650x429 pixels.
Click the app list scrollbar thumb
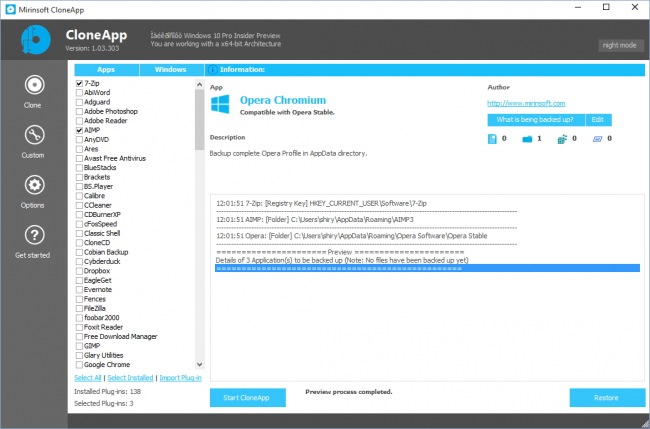pyautogui.click(x=200, y=119)
